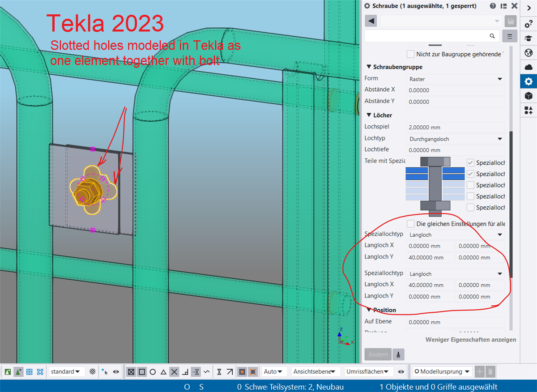
Task: Open the applications and components sidebar icon
Action: point(528,110)
